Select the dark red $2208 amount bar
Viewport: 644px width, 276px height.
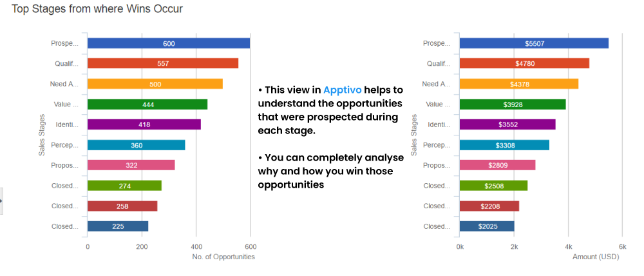point(489,206)
